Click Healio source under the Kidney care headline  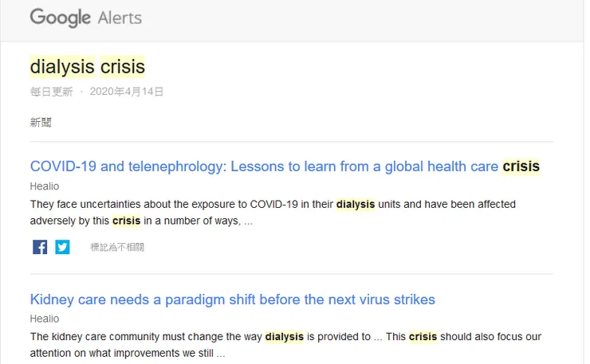coord(44,319)
